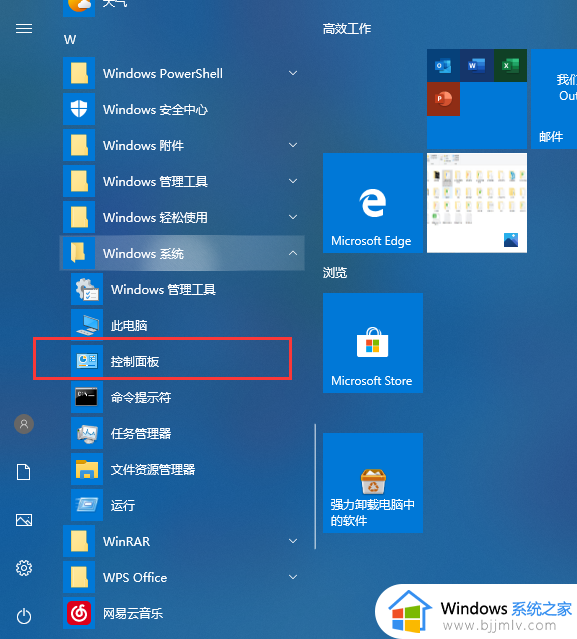Expand the WinRAR folder chevron
Image resolution: width=577 pixels, height=639 pixels.
[293, 541]
